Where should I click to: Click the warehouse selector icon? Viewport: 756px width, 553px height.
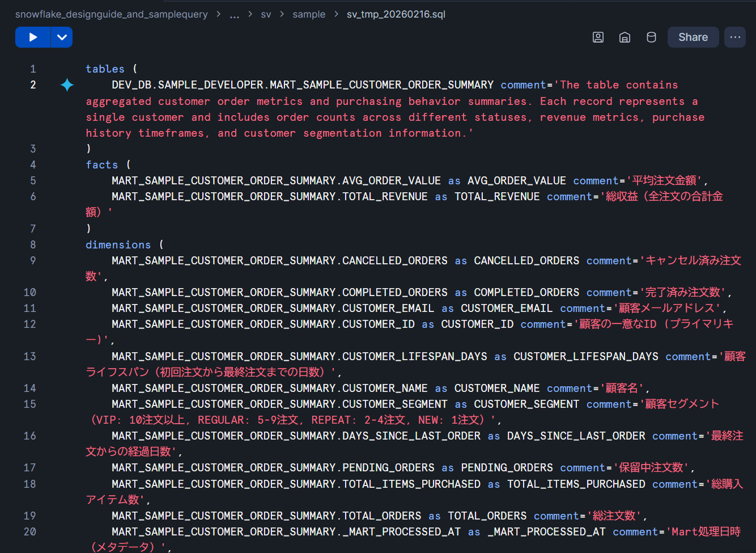pos(625,37)
